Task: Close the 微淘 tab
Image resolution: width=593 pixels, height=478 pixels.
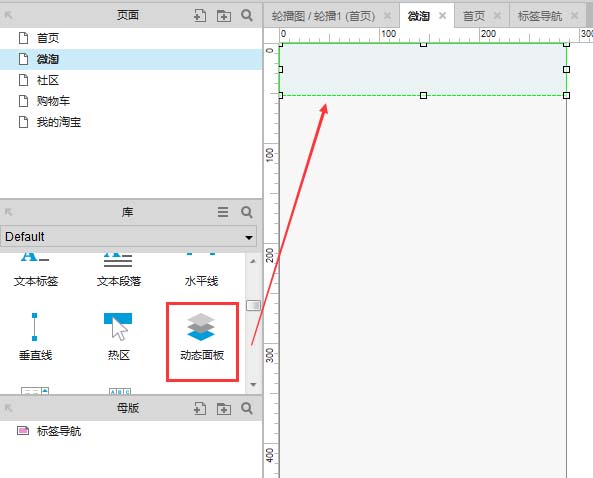Action: click(x=442, y=16)
